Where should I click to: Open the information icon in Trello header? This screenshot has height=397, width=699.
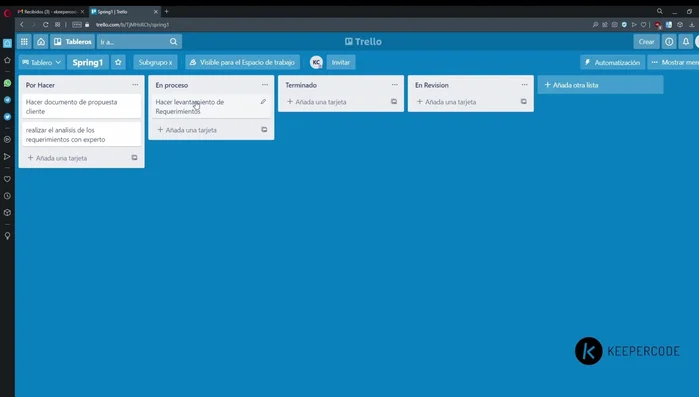pos(669,41)
